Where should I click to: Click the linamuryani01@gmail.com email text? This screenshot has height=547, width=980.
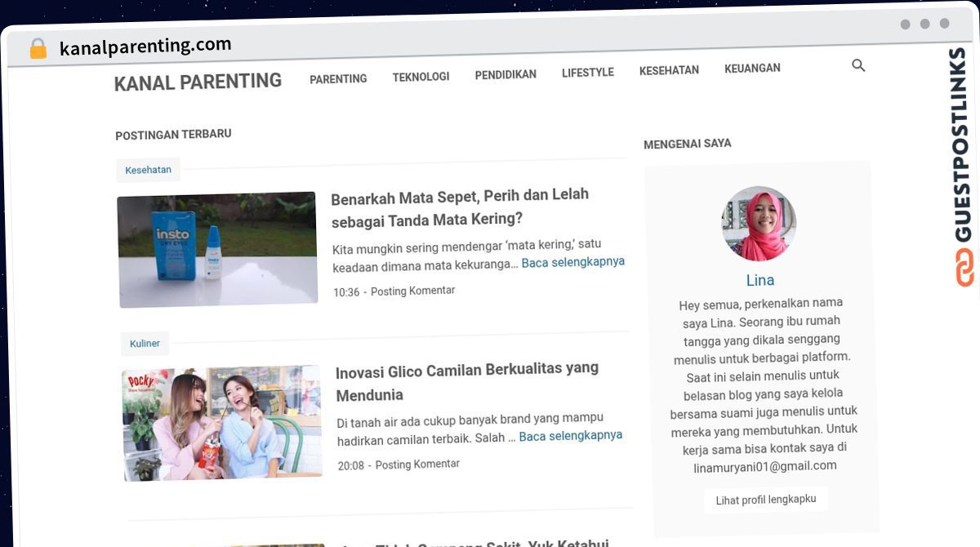(765, 466)
